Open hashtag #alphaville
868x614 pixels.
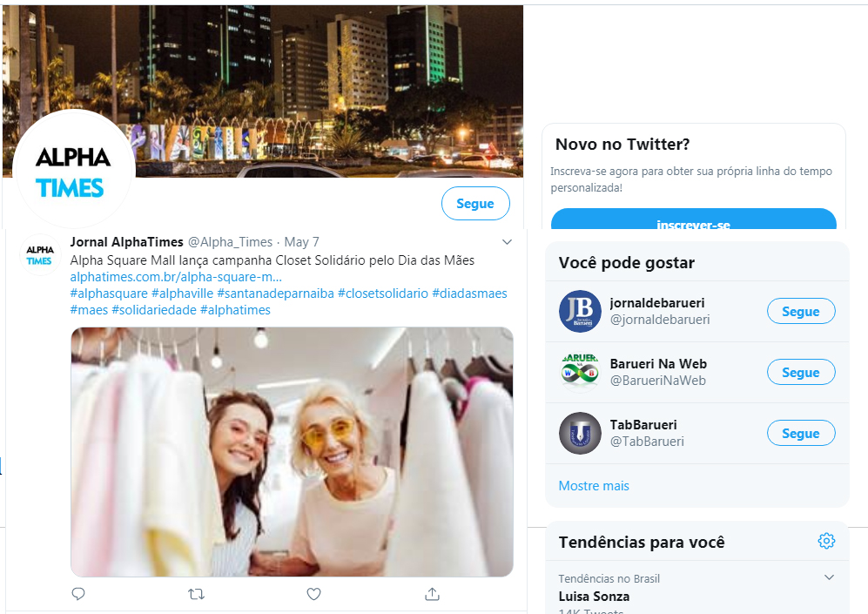point(182,294)
